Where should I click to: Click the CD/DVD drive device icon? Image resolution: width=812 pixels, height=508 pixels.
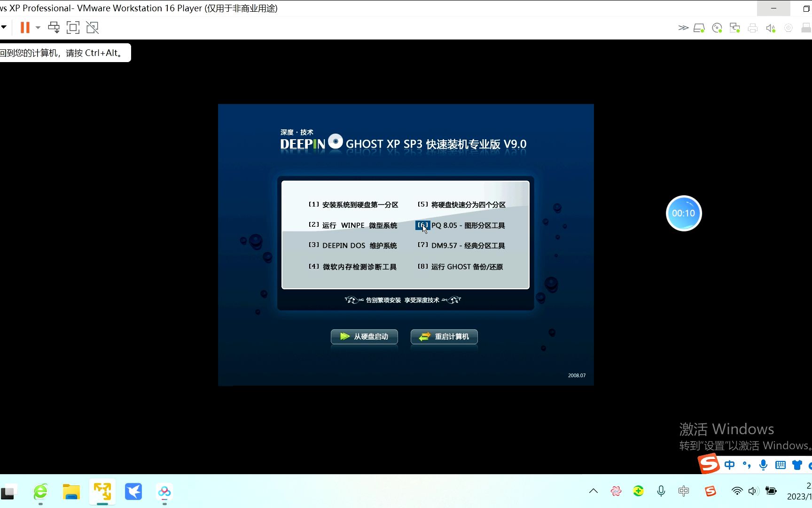717,28
